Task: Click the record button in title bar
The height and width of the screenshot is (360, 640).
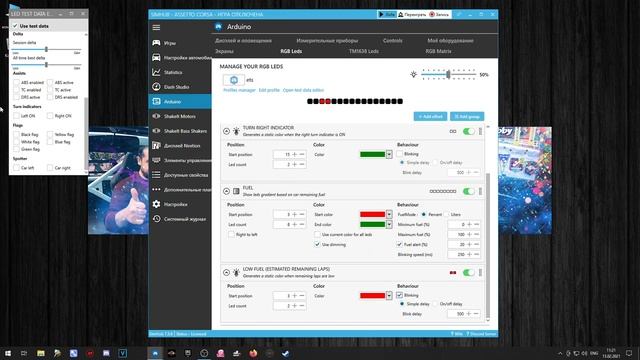Action: coord(439,14)
